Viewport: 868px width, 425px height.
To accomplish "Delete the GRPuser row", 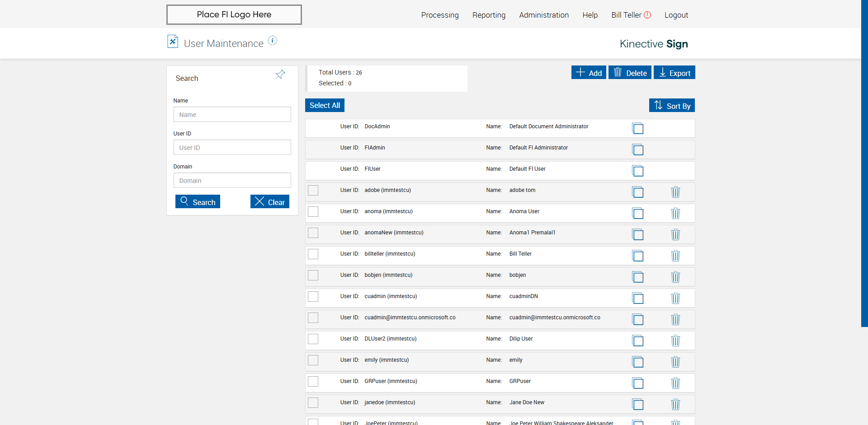I will pyautogui.click(x=675, y=383).
